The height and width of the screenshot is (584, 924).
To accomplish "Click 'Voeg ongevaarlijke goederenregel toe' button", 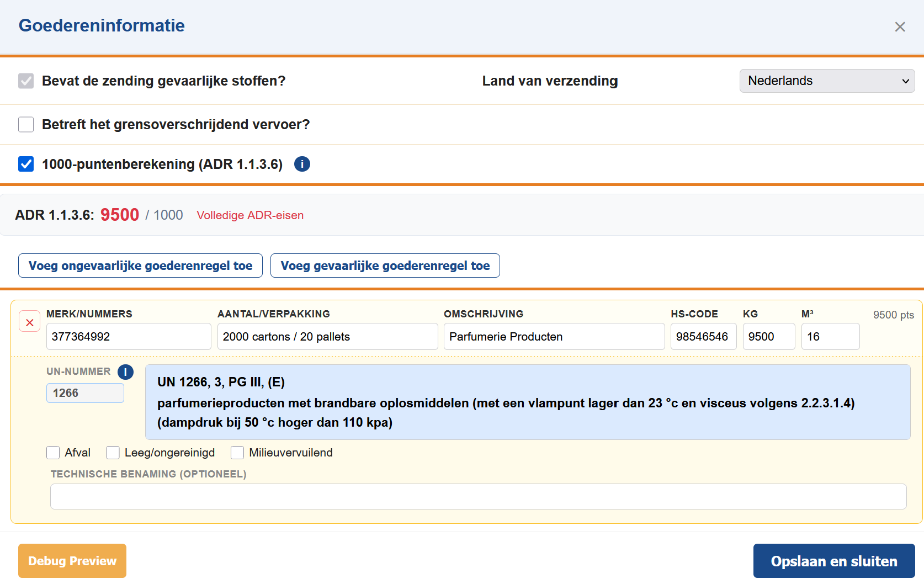I will coord(140,266).
